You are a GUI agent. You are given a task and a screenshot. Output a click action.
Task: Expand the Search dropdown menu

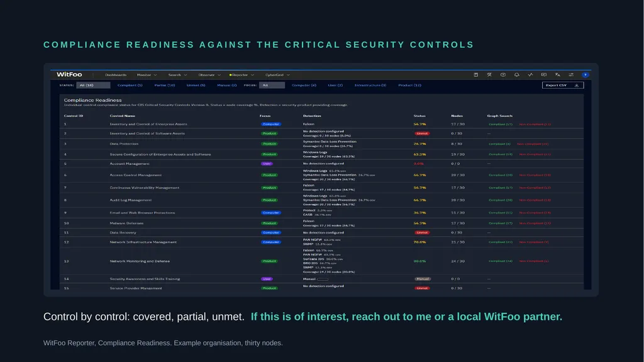(x=177, y=75)
